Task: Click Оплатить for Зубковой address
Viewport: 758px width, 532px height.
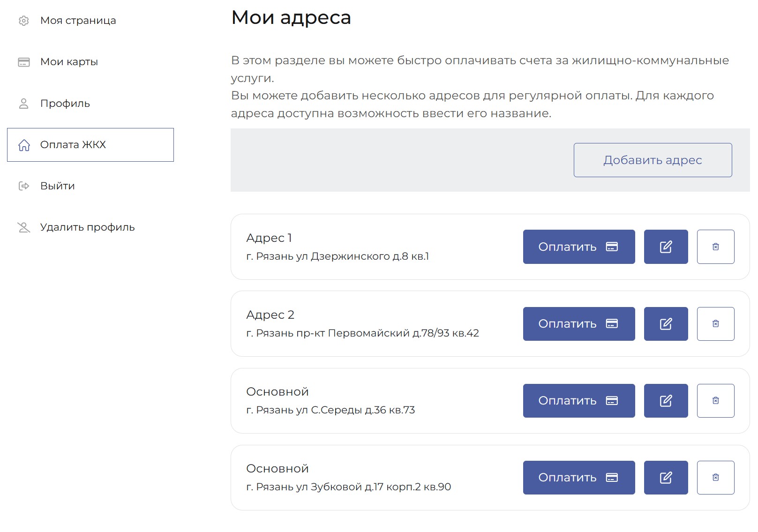Action: [578, 478]
